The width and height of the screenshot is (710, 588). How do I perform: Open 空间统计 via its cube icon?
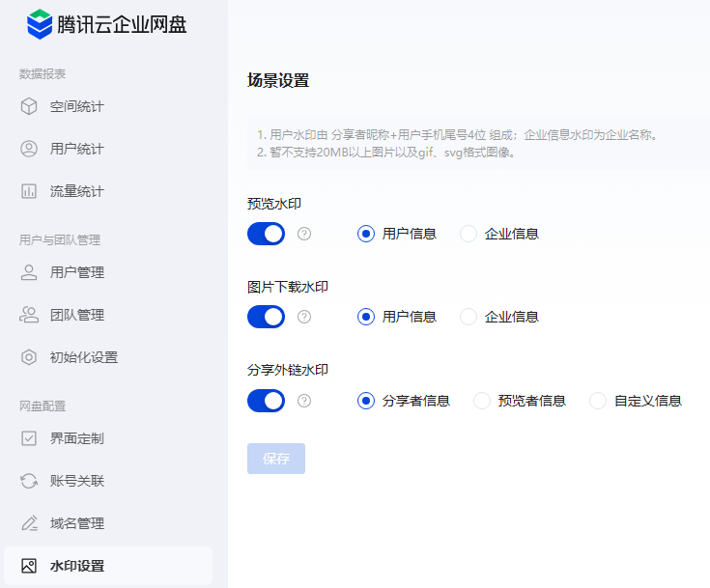(29, 106)
